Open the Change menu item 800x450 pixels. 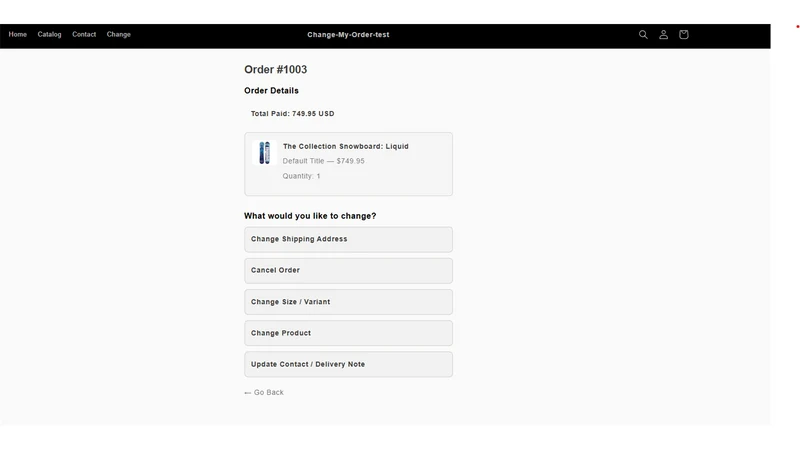click(119, 35)
